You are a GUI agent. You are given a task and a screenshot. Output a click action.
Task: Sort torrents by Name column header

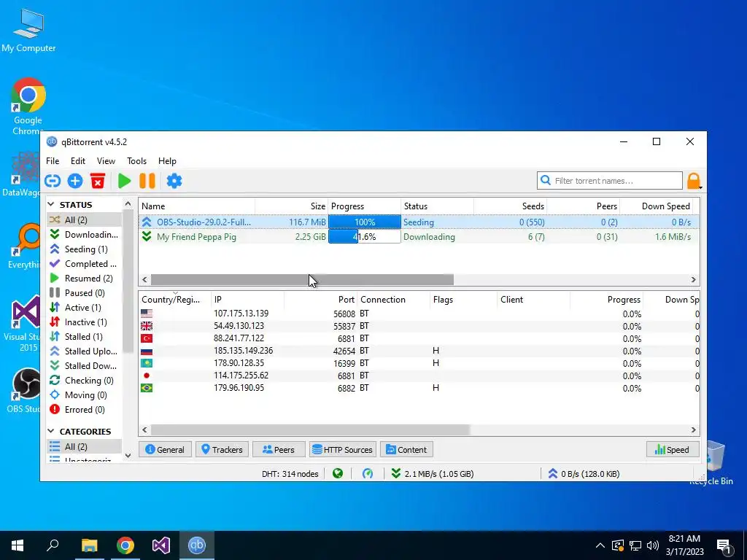[x=197, y=206]
